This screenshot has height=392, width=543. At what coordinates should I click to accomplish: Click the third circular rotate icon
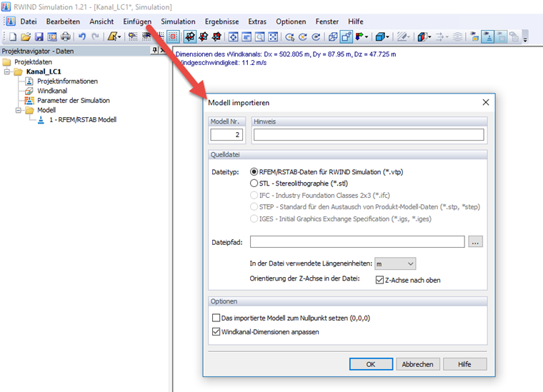point(316,36)
